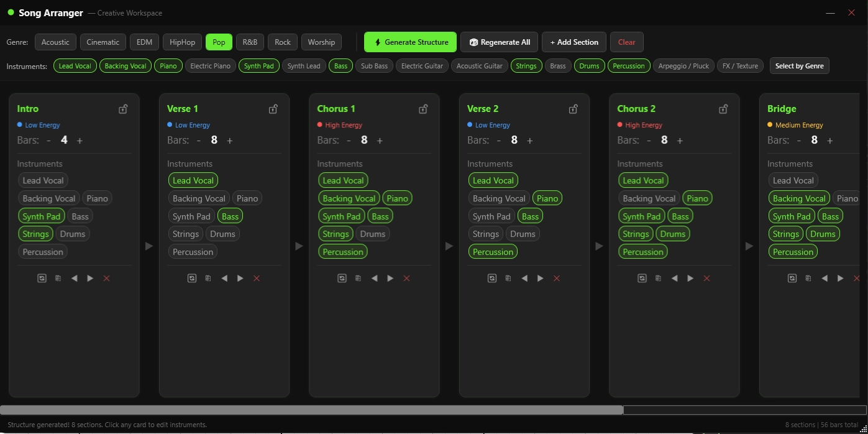868x434 pixels.
Task: Delete the Chorus 2 section
Action: (706, 278)
